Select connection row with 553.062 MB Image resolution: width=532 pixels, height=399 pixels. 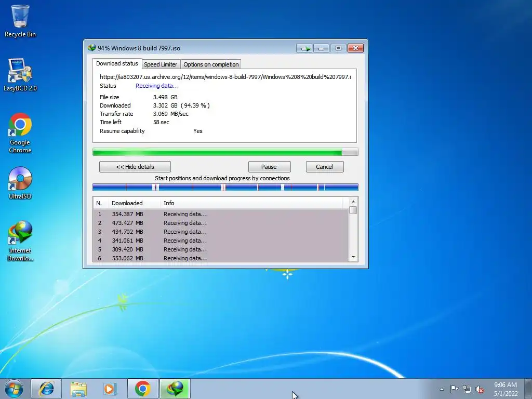(221, 258)
